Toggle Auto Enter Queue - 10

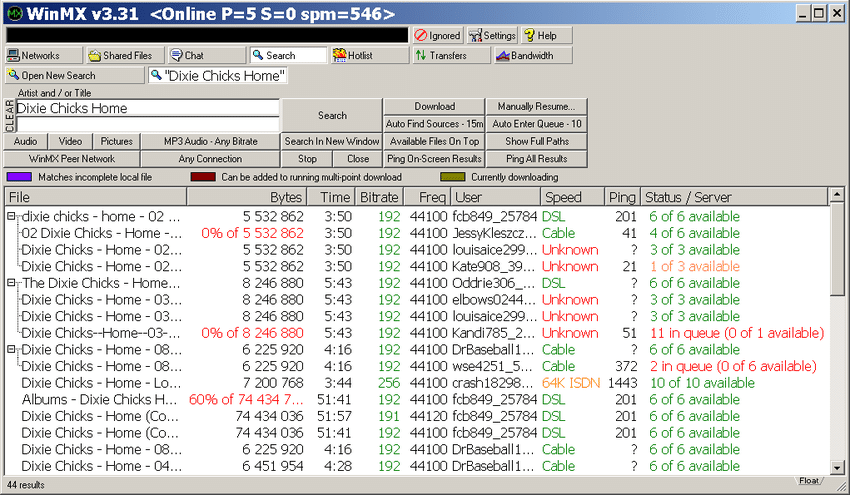[536, 124]
